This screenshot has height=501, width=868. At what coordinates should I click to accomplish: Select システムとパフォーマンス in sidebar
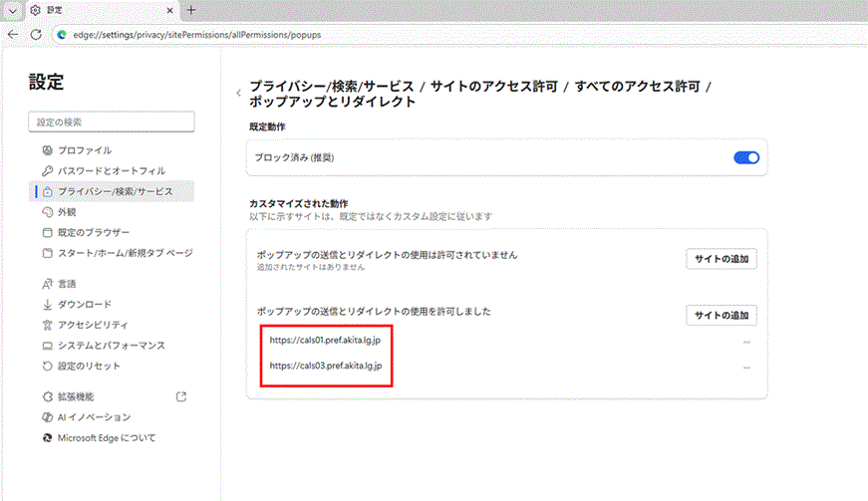(111, 346)
